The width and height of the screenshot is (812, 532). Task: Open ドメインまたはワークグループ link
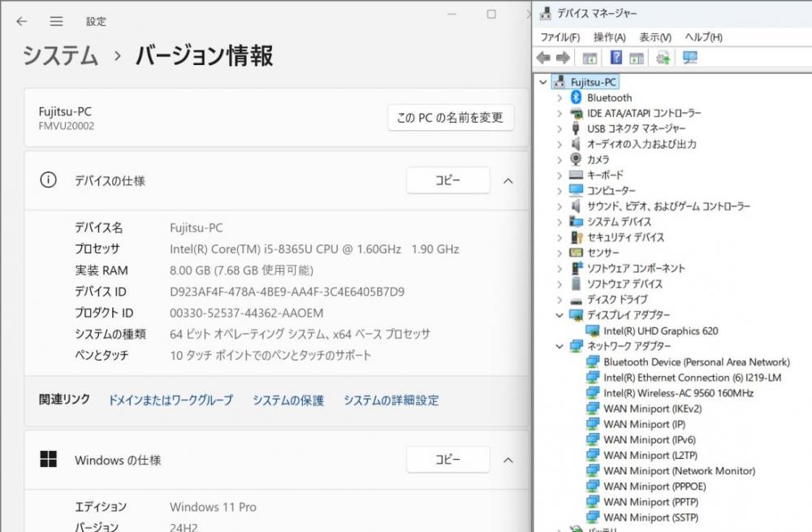click(171, 400)
